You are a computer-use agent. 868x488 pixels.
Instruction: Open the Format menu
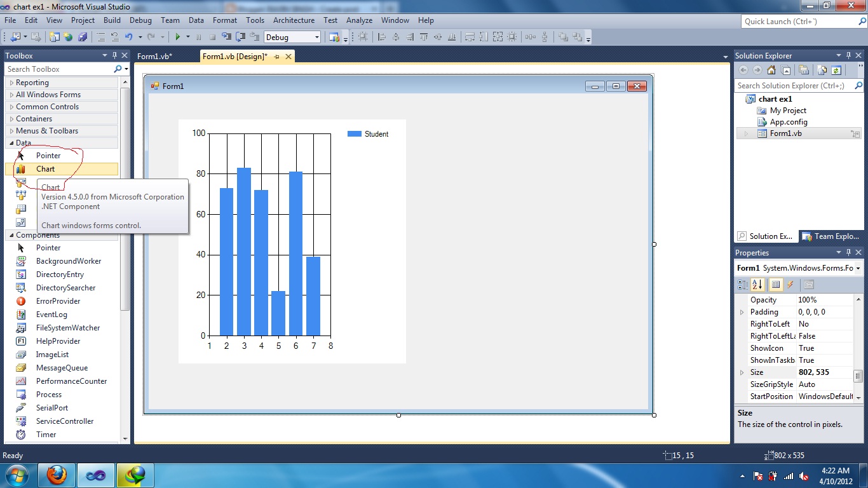tap(225, 20)
